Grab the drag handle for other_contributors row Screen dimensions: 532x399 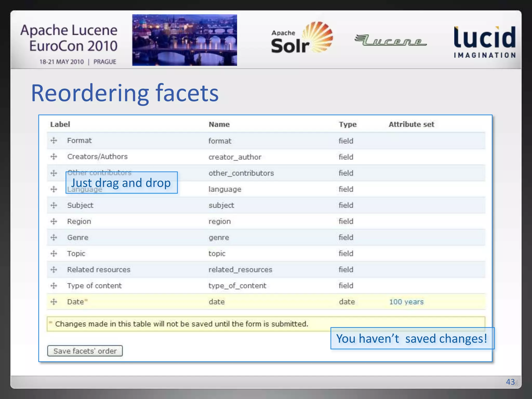click(54, 173)
